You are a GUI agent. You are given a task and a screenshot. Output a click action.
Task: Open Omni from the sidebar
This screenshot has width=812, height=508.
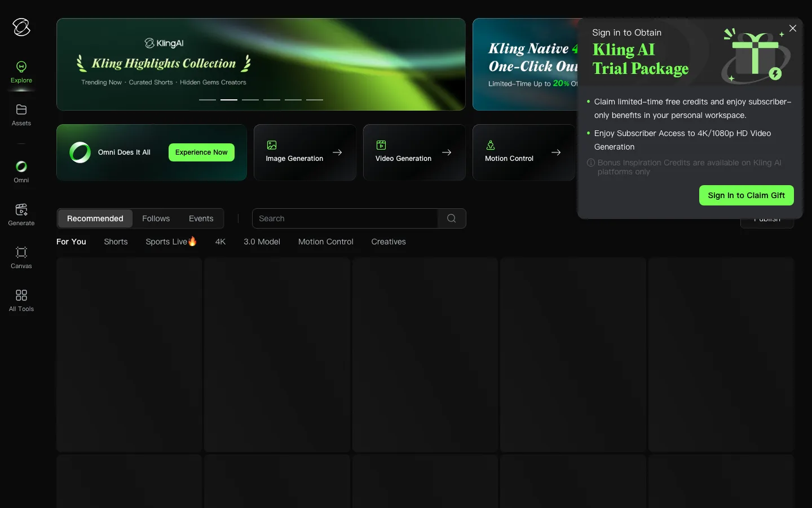point(21,172)
